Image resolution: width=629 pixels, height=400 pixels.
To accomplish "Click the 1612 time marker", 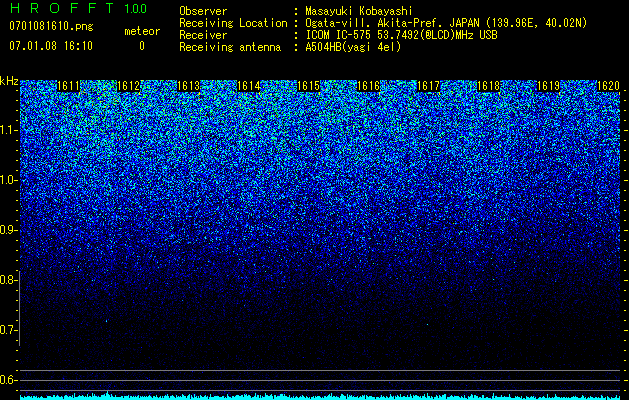I will tap(128, 86).
